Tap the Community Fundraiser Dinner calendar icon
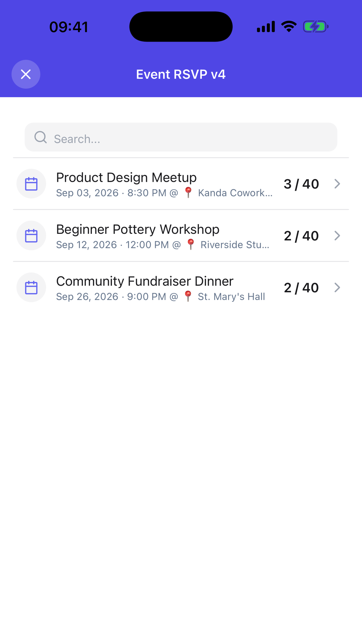Image resolution: width=362 pixels, height=644 pixels. click(31, 287)
